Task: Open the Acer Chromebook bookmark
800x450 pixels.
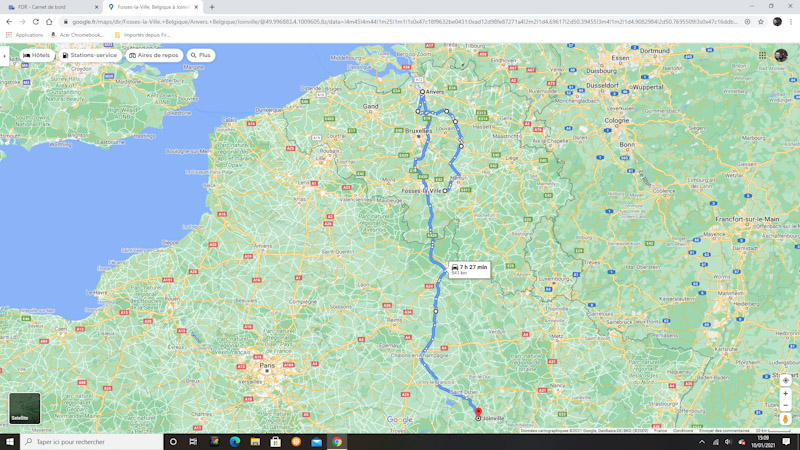Action: pyautogui.click(x=77, y=35)
